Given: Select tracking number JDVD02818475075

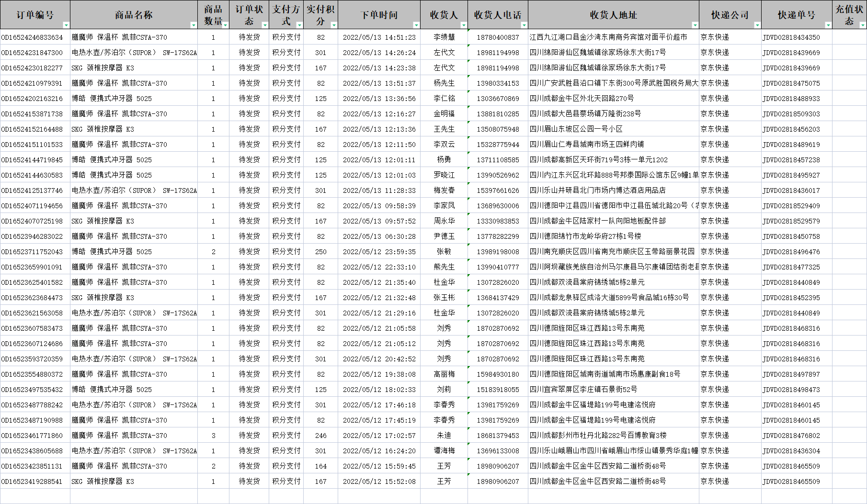Looking at the screenshot, I should (x=797, y=83).
